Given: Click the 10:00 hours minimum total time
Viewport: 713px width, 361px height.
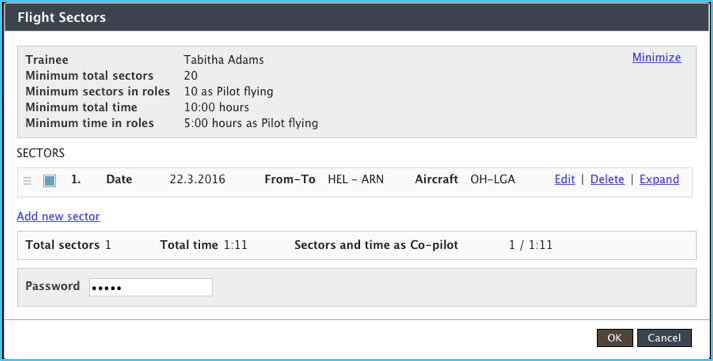Looking at the screenshot, I should 216,107.
